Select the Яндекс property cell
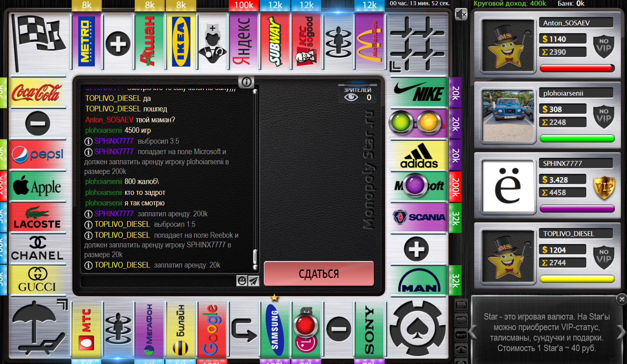Viewport: 627px width, 364px height. [x=244, y=42]
